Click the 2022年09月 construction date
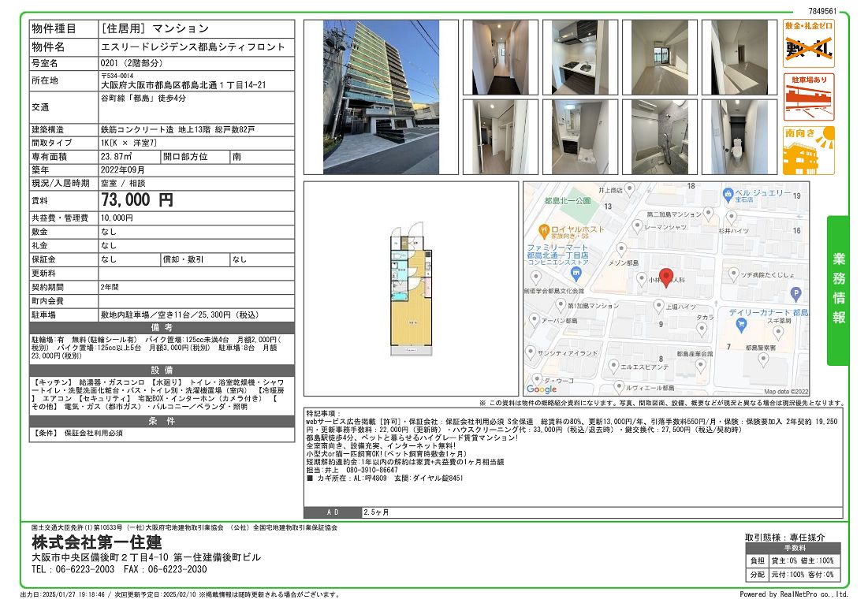Viewport: 868px width, 607px height. pyautogui.click(x=122, y=169)
